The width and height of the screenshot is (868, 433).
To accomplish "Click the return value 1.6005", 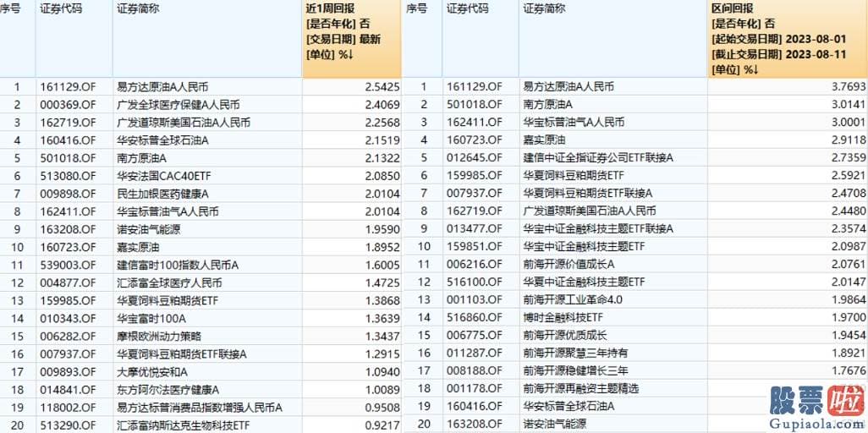I will 382,266.
